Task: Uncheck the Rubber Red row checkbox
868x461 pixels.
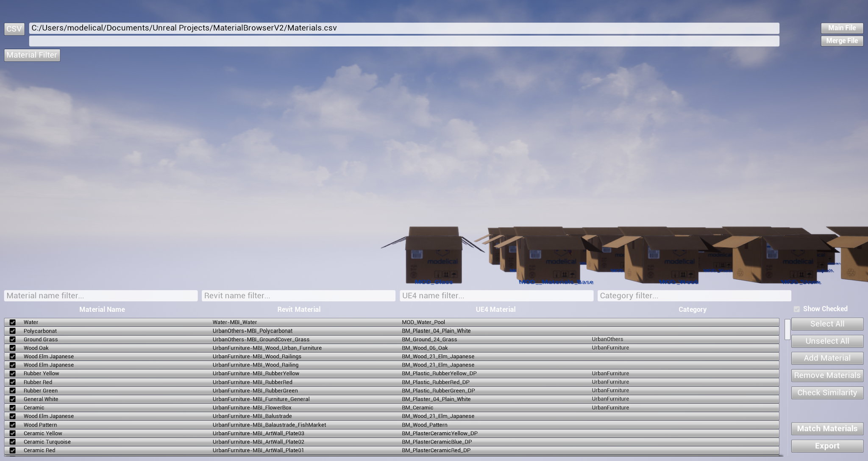Action: (13, 382)
